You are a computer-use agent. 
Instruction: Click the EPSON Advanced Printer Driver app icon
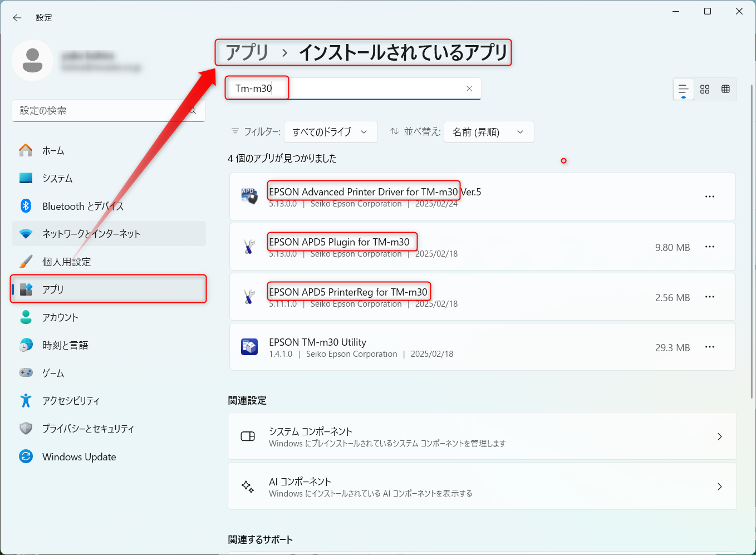[249, 197]
